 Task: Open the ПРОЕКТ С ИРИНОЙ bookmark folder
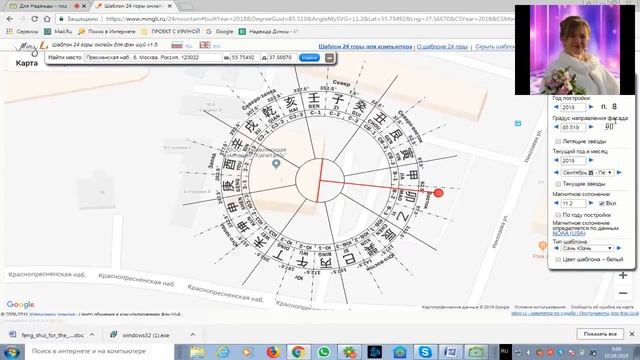(171, 31)
